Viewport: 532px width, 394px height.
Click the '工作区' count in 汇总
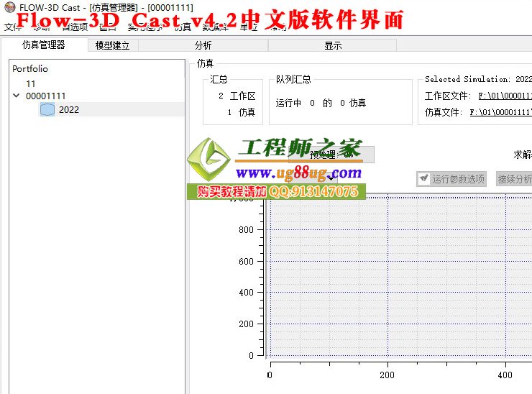coord(237,96)
